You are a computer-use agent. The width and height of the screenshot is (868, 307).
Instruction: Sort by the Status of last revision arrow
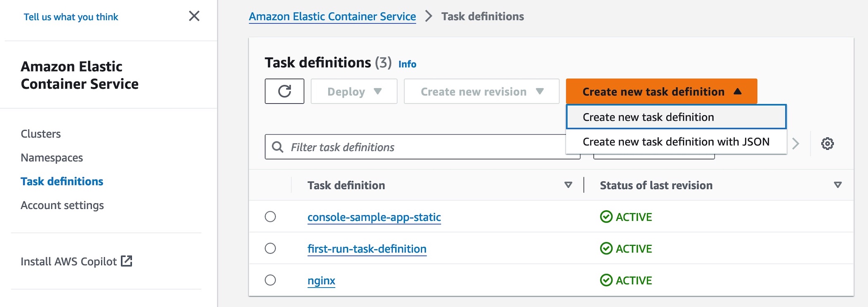pos(837,185)
